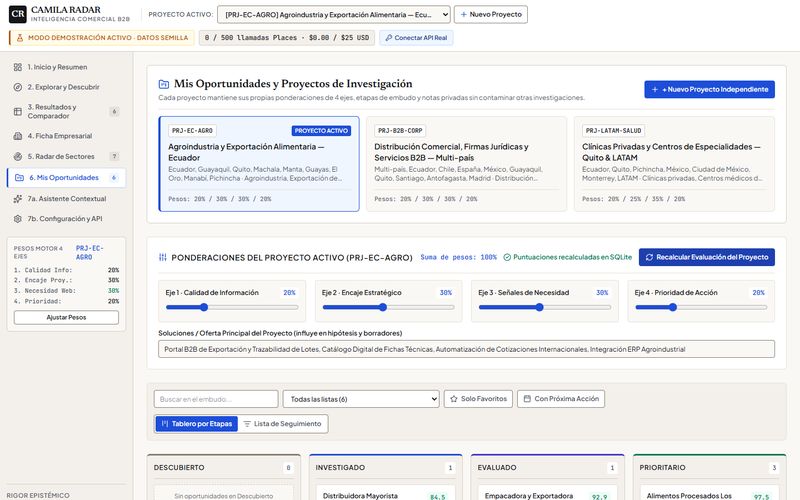Click the folder icon beside Mis Oportunidades heading
The image size is (800, 500).
(x=164, y=84)
